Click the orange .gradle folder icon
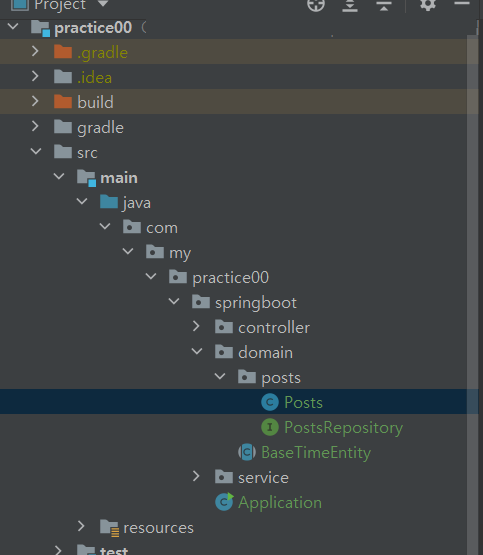 click(63, 52)
